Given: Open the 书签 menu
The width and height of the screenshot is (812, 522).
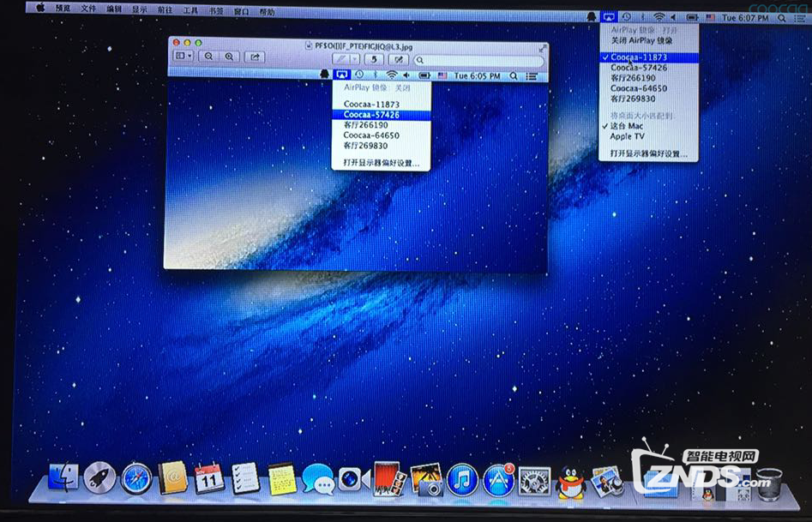Looking at the screenshot, I should [x=216, y=11].
